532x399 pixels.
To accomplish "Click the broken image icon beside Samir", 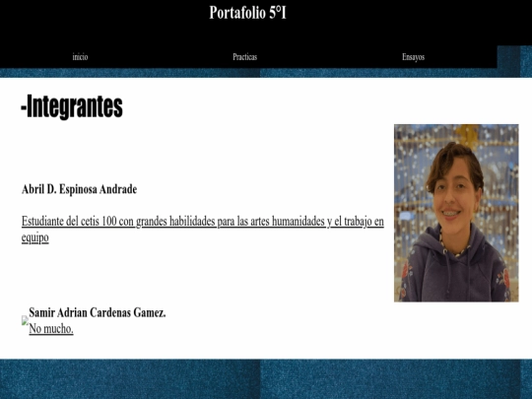I will (x=25, y=320).
